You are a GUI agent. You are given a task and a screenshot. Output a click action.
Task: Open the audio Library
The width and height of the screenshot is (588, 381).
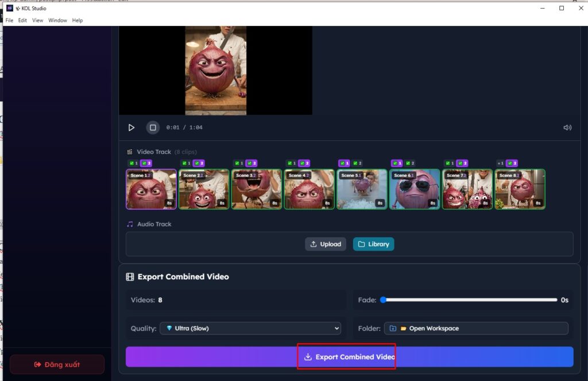pyautogui.click(x=373, y=244)
